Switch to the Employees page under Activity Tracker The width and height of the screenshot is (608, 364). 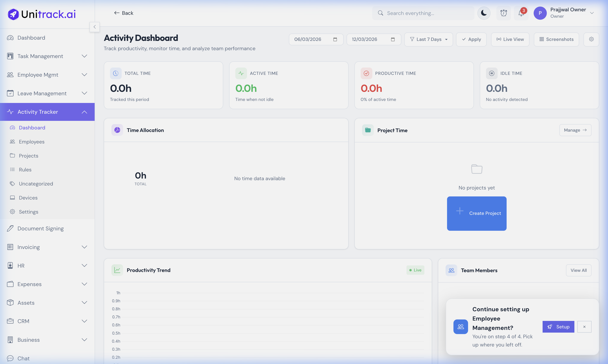31,141
